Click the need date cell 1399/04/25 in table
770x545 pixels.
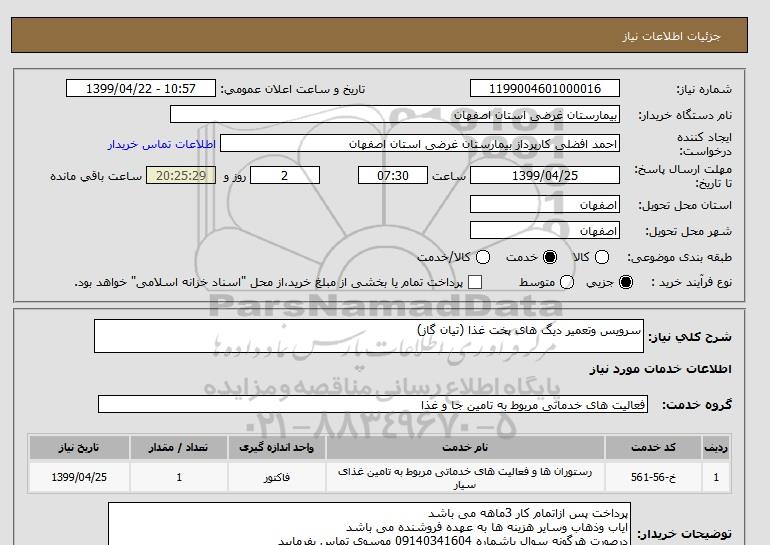pyautogui.click(x=79, y=477)
